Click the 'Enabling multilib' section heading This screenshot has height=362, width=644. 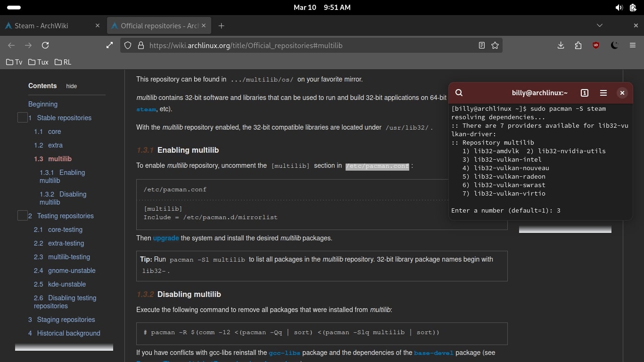coord(188,150)
